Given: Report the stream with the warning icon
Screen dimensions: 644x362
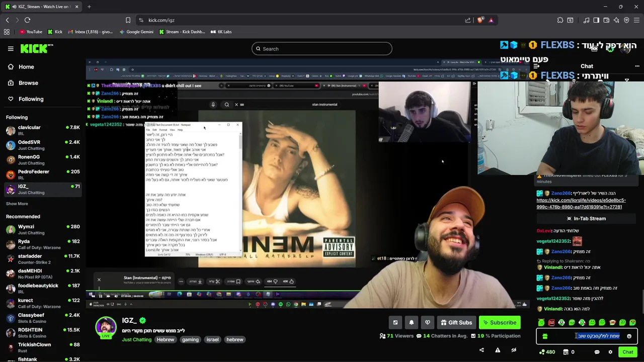Looking at the screenshot, I should pyautogui.click(x=498, y=350).
